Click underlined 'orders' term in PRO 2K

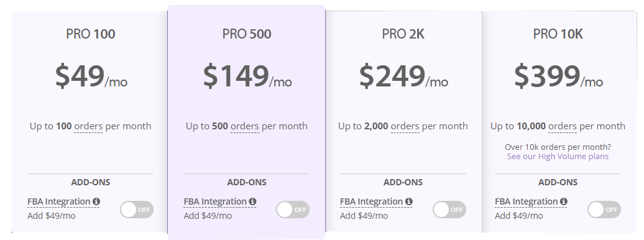tap(405, 126)
